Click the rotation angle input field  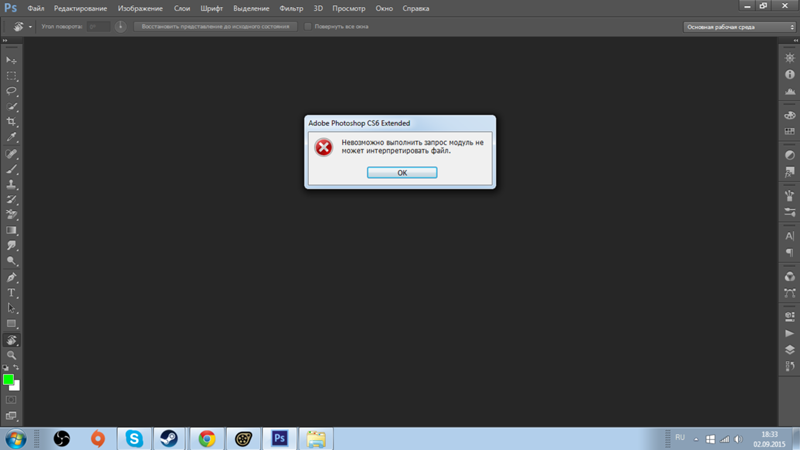[98, 27]
